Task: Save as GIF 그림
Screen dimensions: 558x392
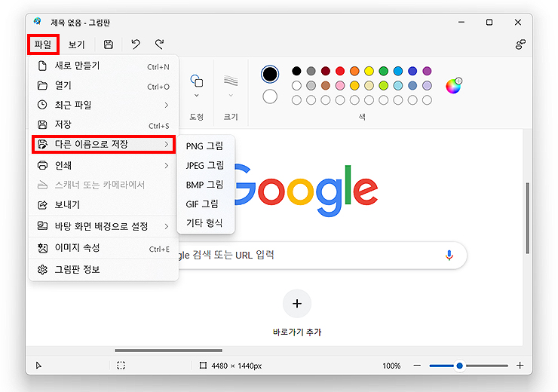Action: click(x=206, y=204)
